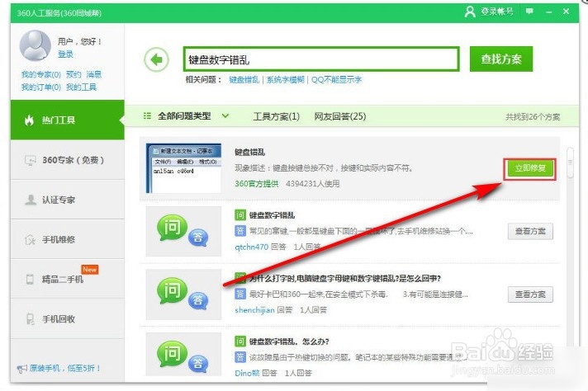Screen dimensions: 588x391
Task: Open the 预约 link
Action: click(x=73, y=74)
